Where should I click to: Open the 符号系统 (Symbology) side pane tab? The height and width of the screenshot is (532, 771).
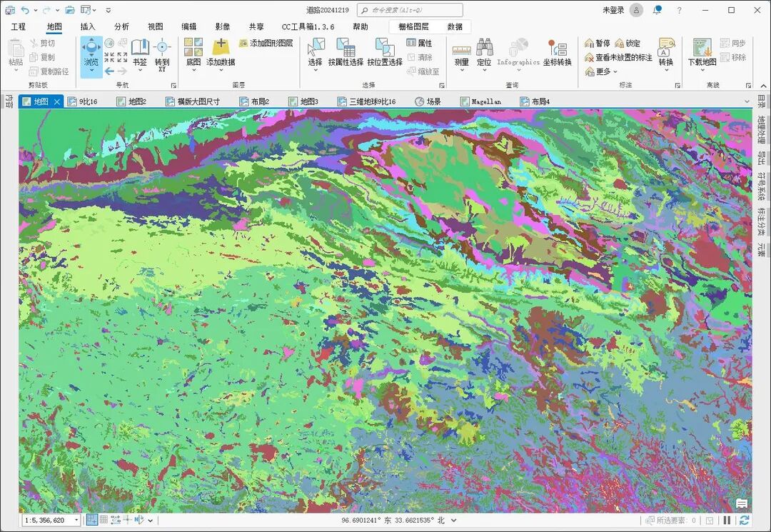click(x=761, y=186)
